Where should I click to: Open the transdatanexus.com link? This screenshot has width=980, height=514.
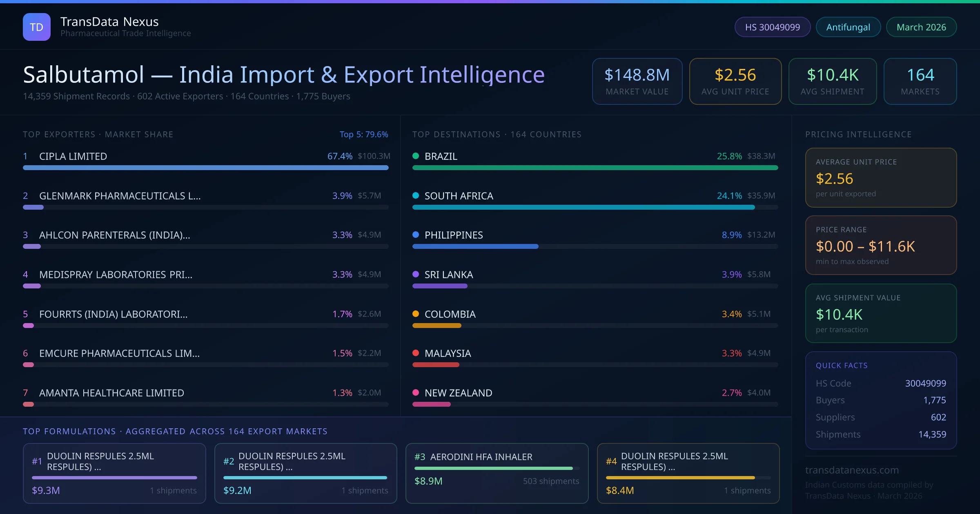pos(852,470)
